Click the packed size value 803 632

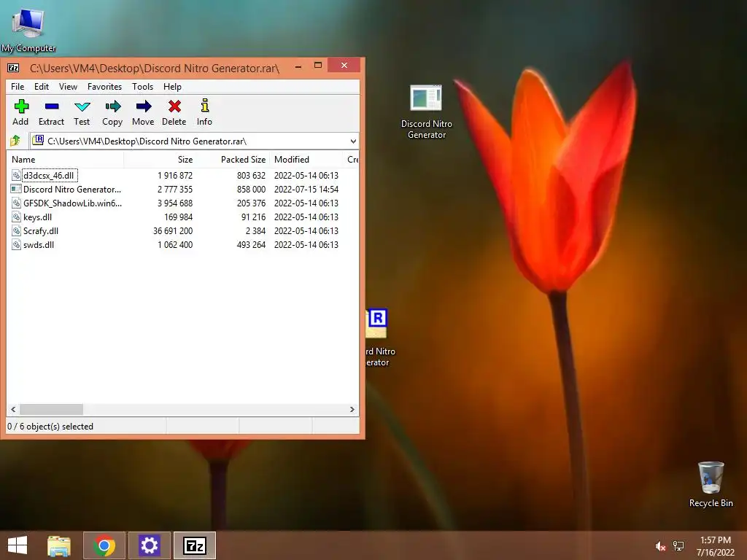pyautogui.click(x=251, y=175)
